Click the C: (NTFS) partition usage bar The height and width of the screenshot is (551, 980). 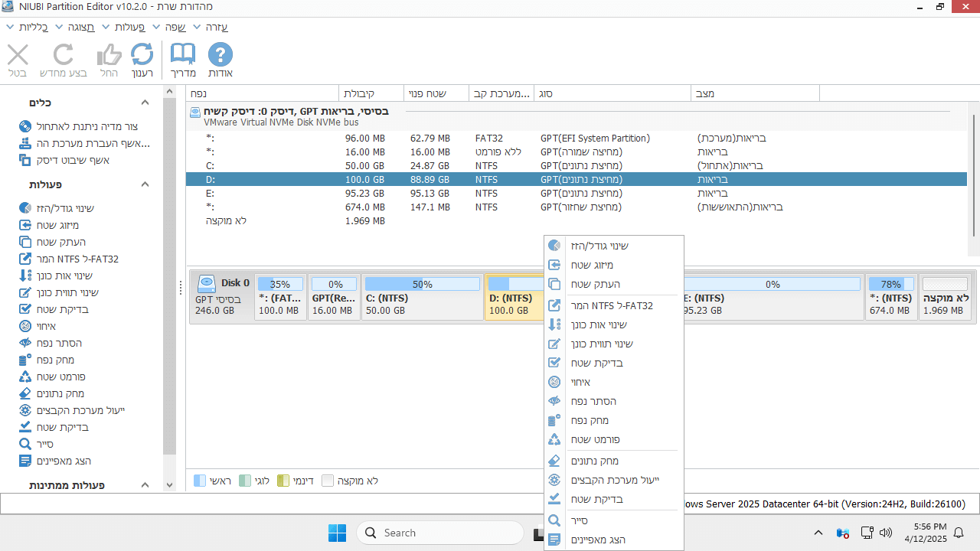(422, 284)
